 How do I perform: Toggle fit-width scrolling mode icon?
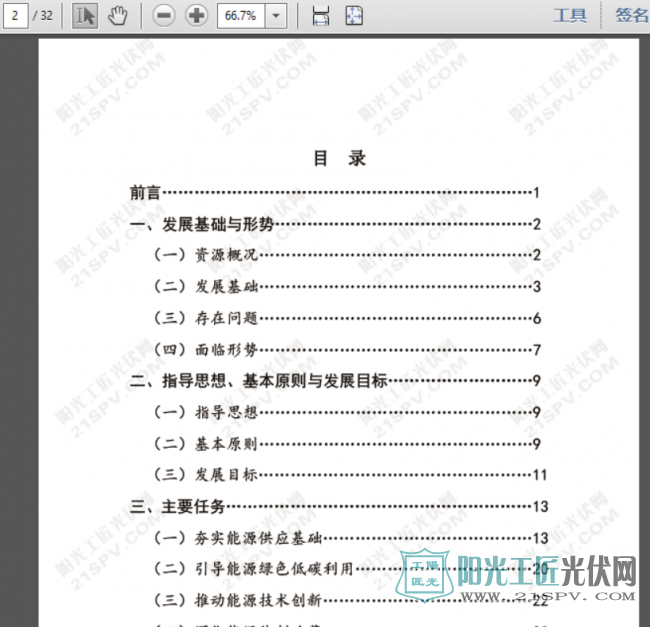click(321, 16)
